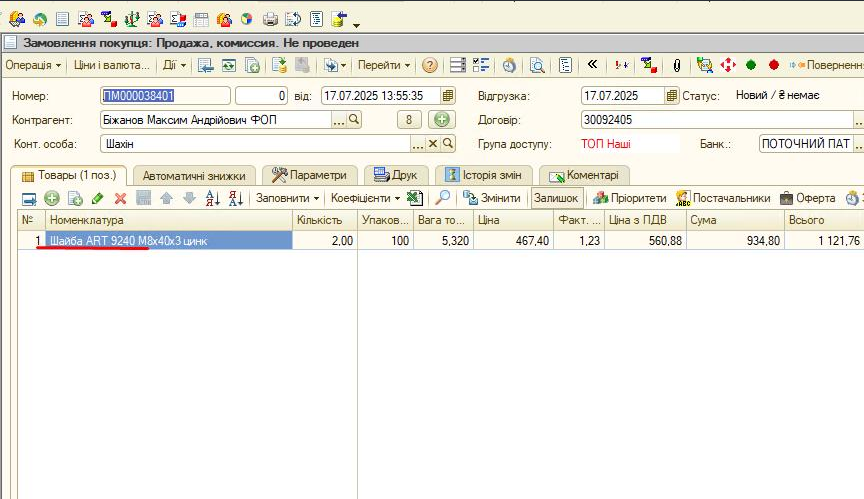Click the magnifier search icon in goods toolbar
This screenshot has height=499, width=864.
pyautogui.click(x=442, y=198)
